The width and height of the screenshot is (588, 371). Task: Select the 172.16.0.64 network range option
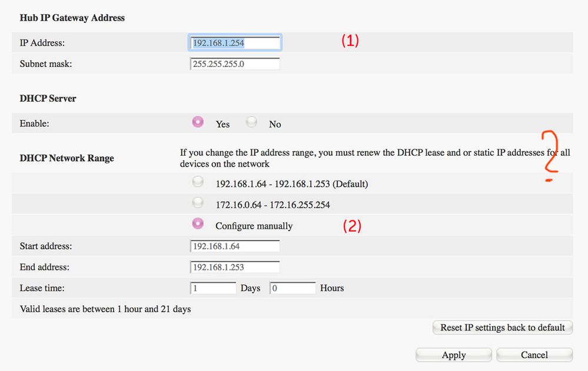198,203
